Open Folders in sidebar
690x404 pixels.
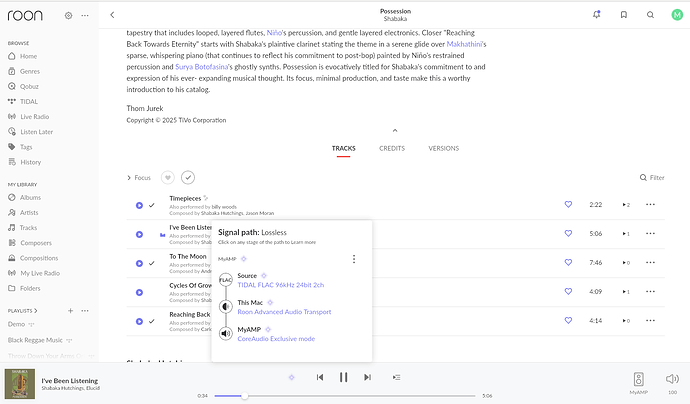click(24, 289)
